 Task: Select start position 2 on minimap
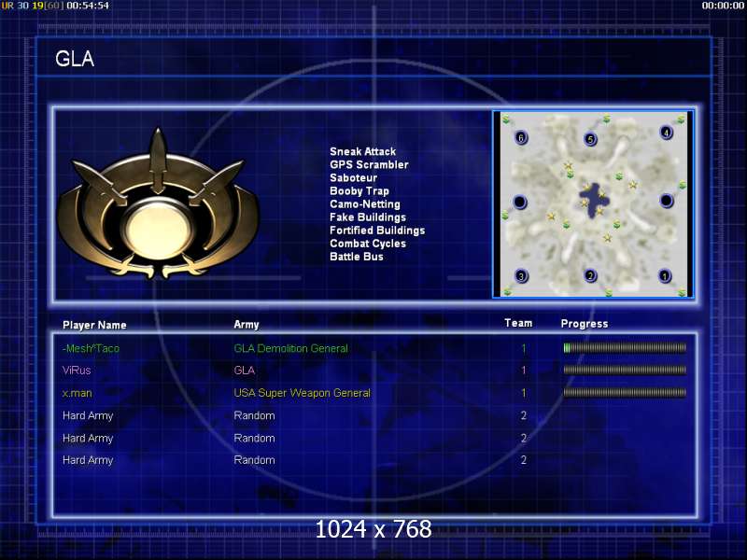[591, 275]
